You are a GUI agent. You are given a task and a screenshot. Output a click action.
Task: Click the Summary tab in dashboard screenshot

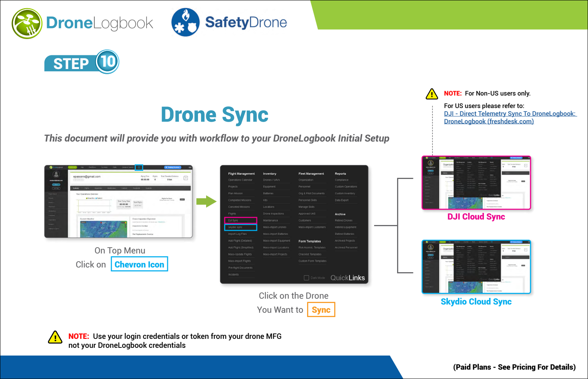click(x=76, y=188)
